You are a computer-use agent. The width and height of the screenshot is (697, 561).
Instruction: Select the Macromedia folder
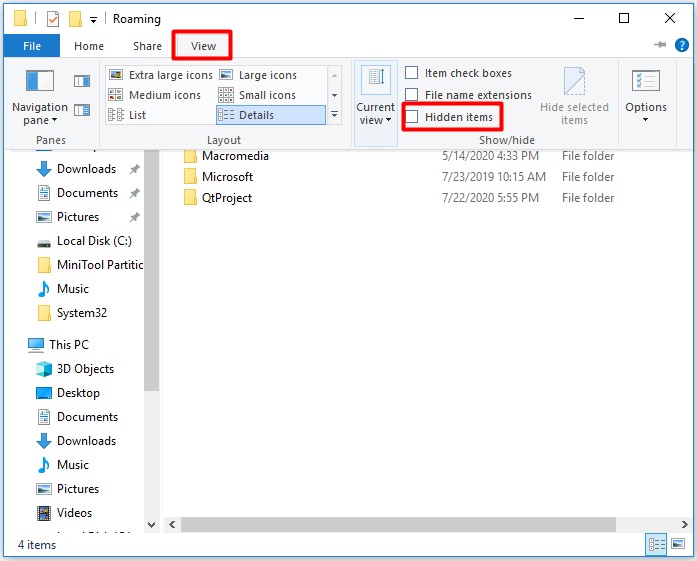pos(235,156)
